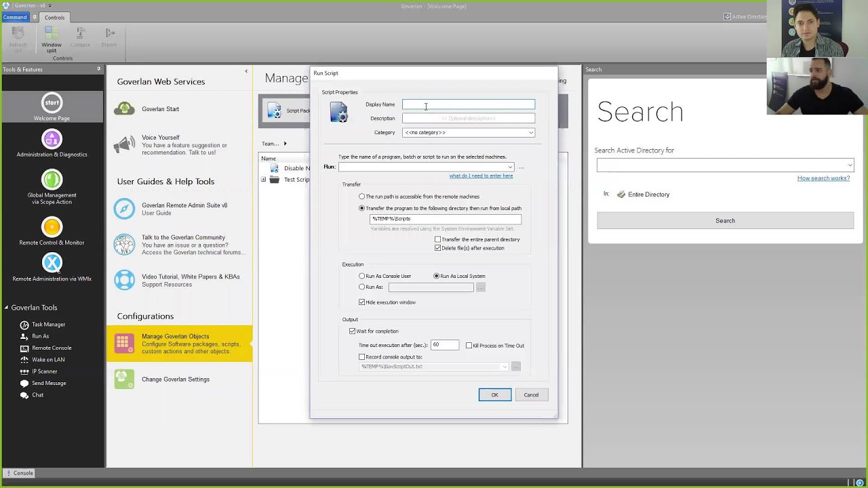Click Window split toolbar button

click(52, 40)
